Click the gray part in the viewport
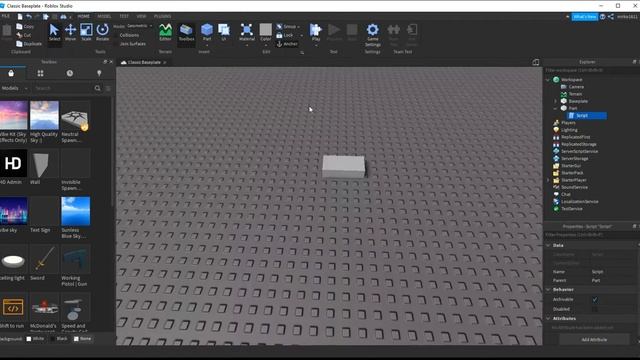Viewport: 640px width, 360px height. click(344, 166)
